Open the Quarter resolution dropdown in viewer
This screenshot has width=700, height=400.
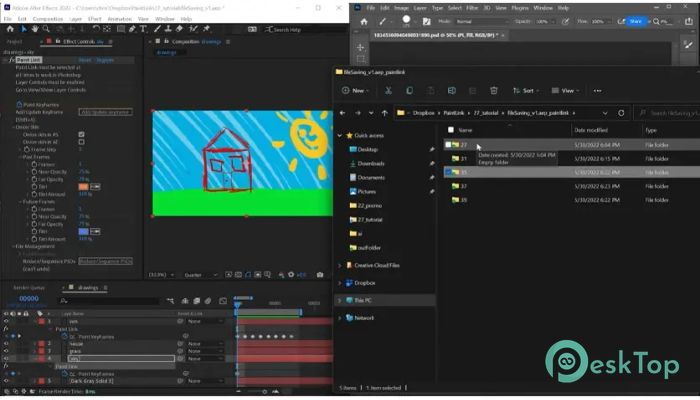[201, 275]
